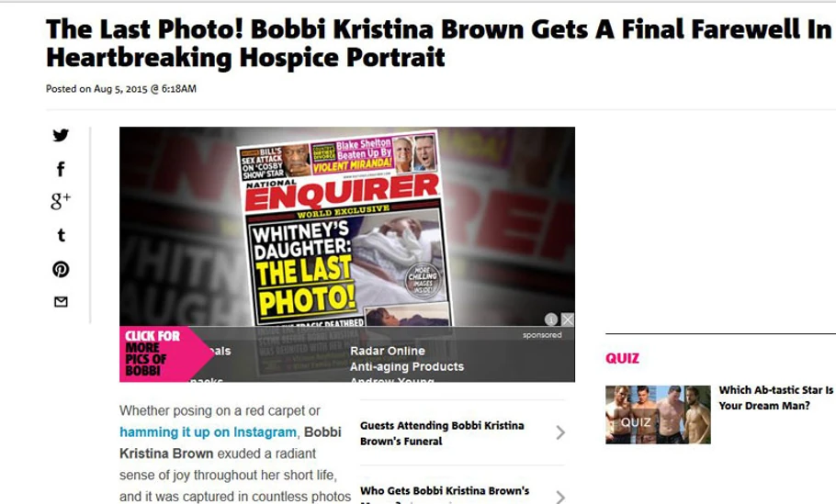
Task: Share via the Google Plus icon
Action: (x=61, y=201)
